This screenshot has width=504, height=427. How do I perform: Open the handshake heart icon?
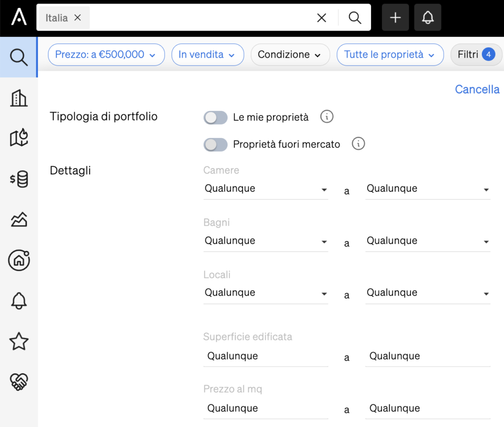(19, 382)
